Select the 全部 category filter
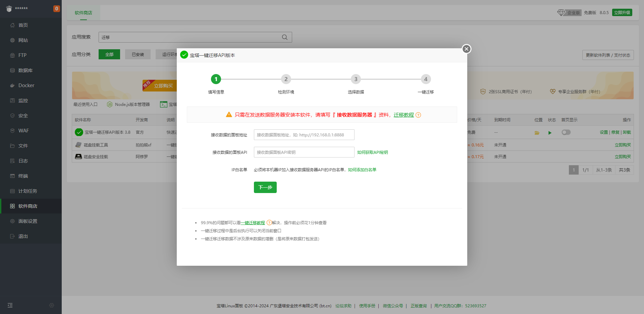 click(x=109, y=54)
